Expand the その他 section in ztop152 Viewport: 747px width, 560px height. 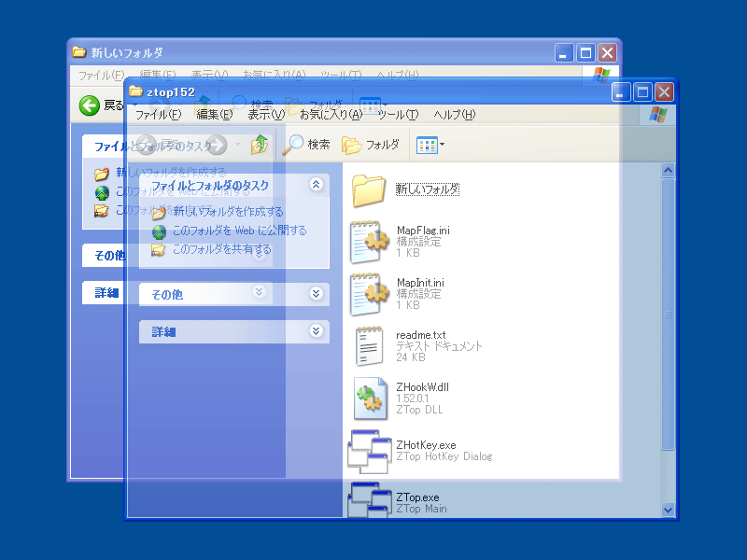point(317,293)
